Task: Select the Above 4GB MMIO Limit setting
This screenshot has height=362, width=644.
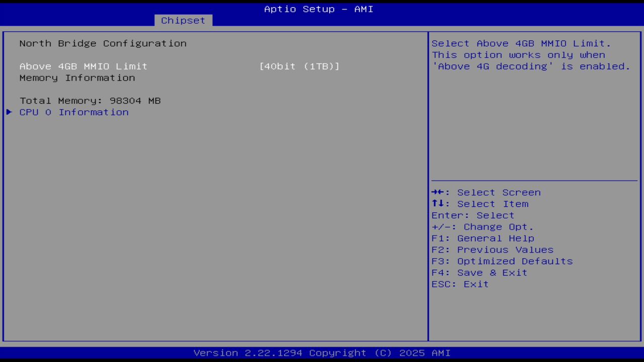Action: pos(83,66)
